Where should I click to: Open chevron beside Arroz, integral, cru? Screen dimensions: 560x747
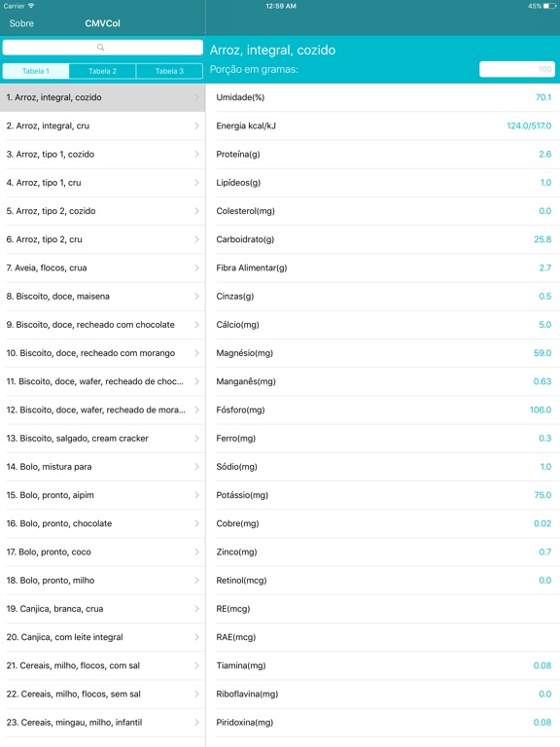pos(196,125)
